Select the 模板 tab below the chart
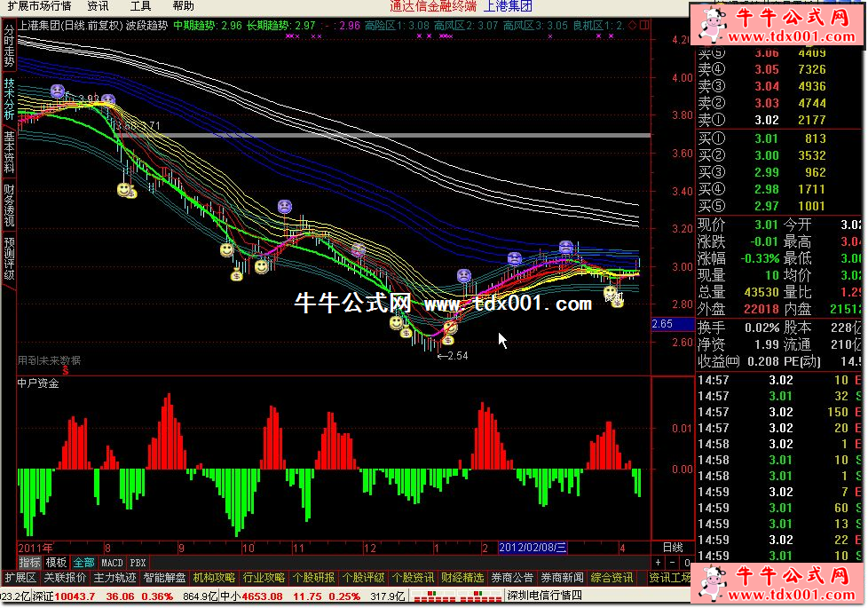 [56, 563]
